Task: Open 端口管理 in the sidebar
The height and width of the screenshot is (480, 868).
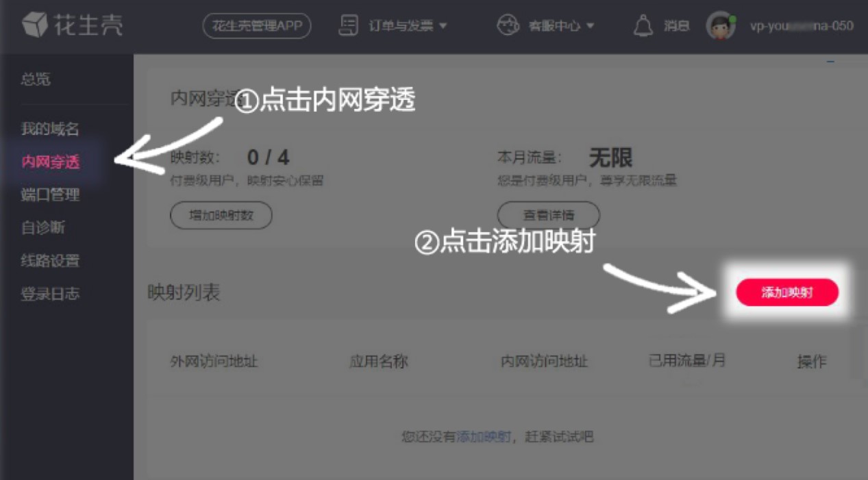Action: click(x=50, y=194)
